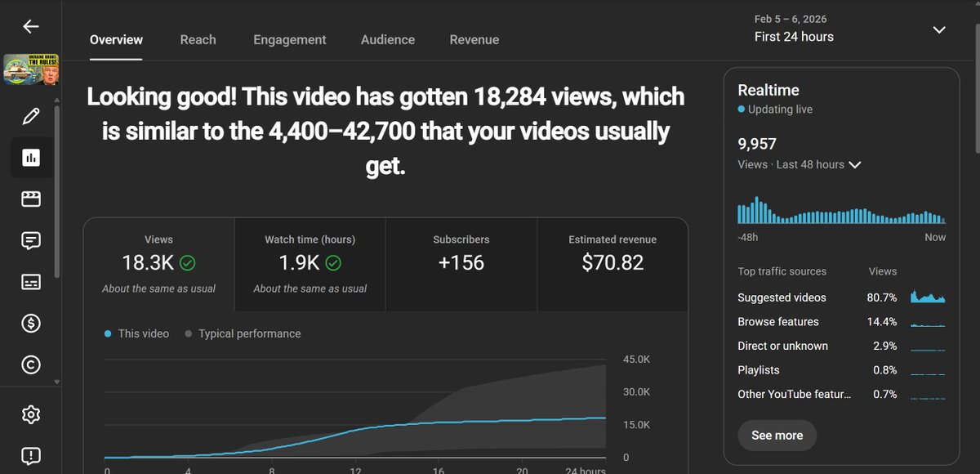Open the video Editor clapperboard icon
This screenshot has height=474, width=980.
pos(31,199)
